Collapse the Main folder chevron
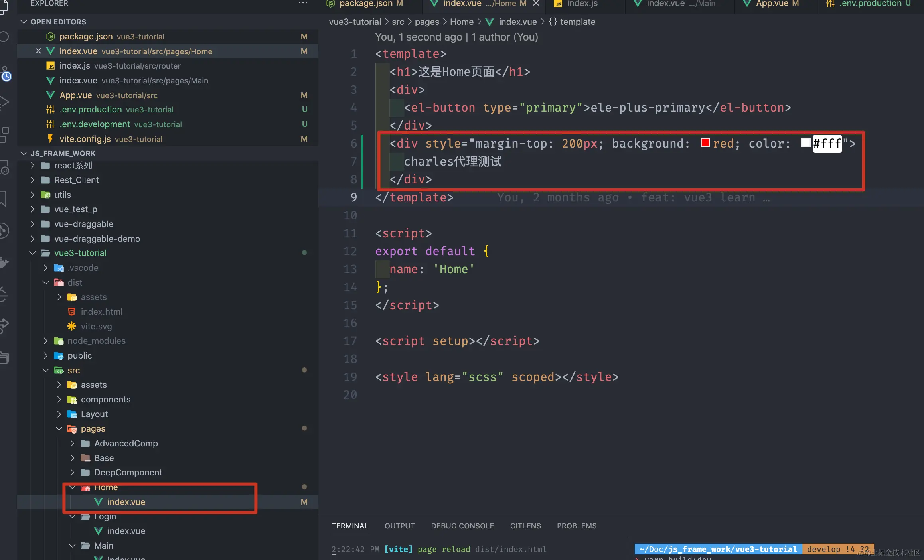This screenshot has width=924, height=560. (x=72, y=546)
